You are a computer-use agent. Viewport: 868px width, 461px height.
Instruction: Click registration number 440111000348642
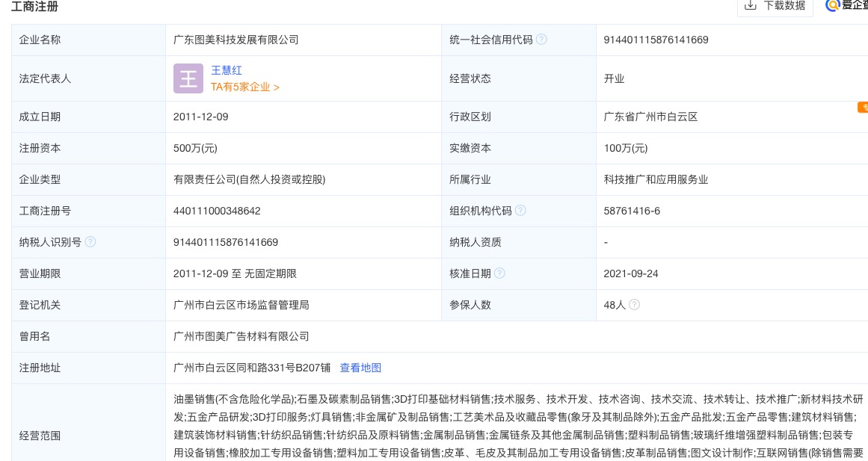click(217, 211)
